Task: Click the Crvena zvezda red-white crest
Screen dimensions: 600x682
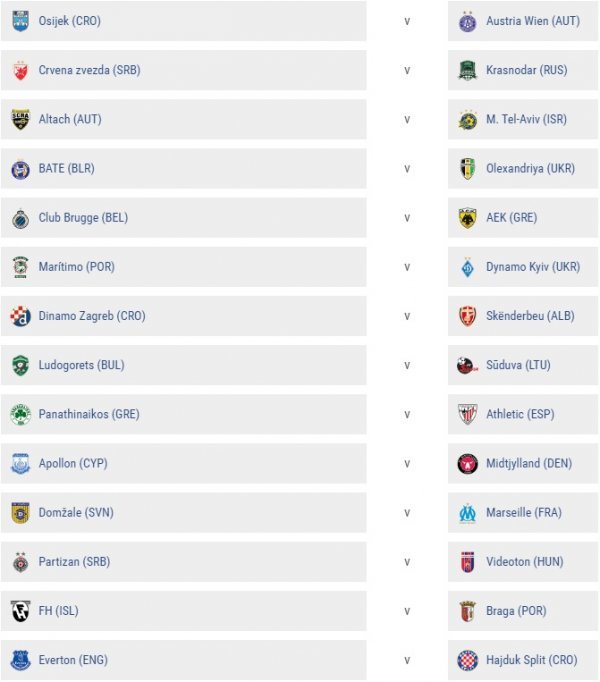Action: pyautogui.click(x=20, y=70)
